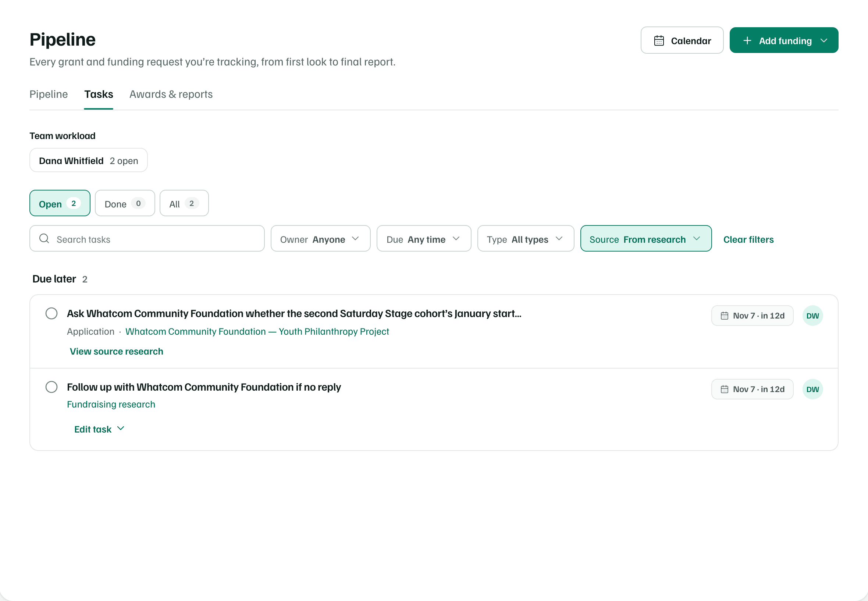The image size is (868, 601).
Task: Show All tasks filter
Action: coord(184,203)
